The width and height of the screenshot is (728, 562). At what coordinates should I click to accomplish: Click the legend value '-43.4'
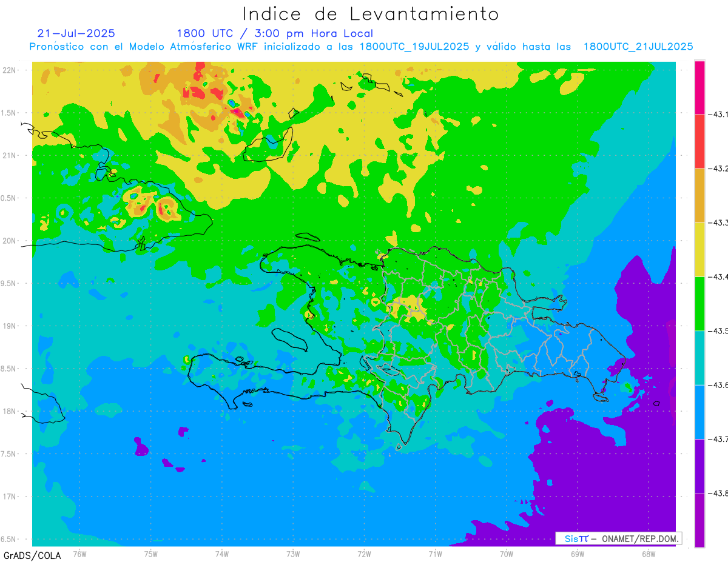tap(719, 276)
